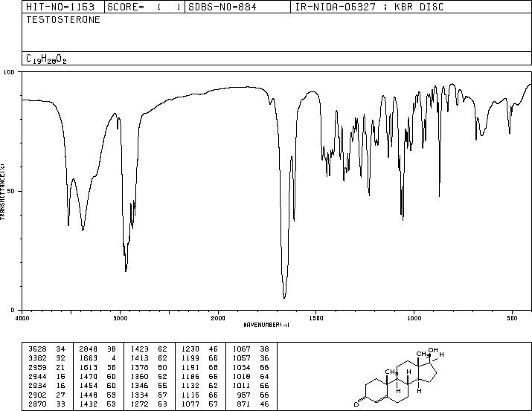Select the 1334 peak table entry
The width and height of the screenshot is (532, 411).
(149, 395)
